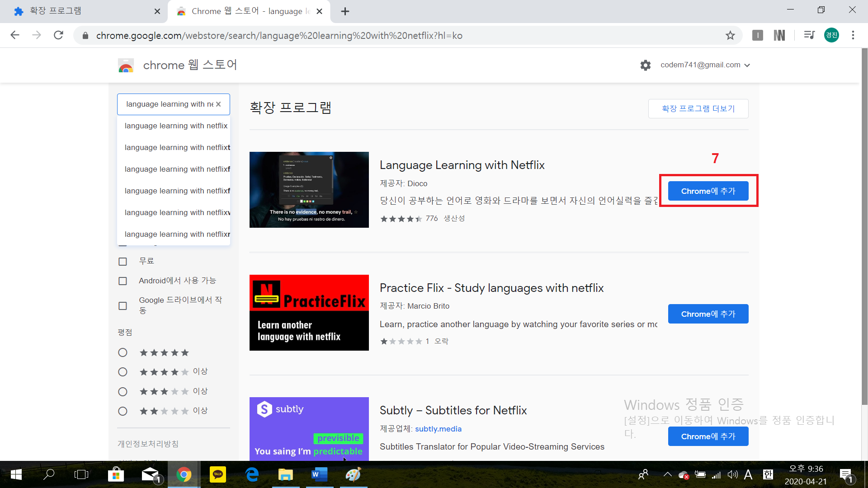
Task: Check the 무료 filter checkbox
Action: [123, 262]
